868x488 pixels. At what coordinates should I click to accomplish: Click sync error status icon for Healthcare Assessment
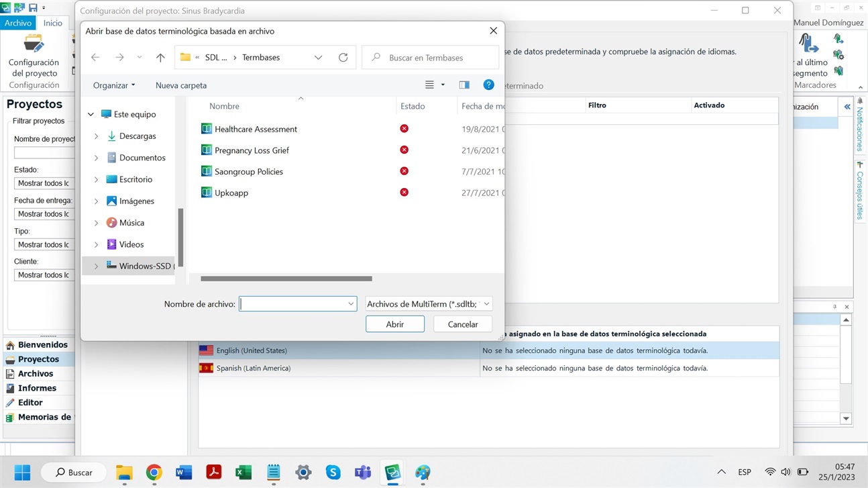404,128
